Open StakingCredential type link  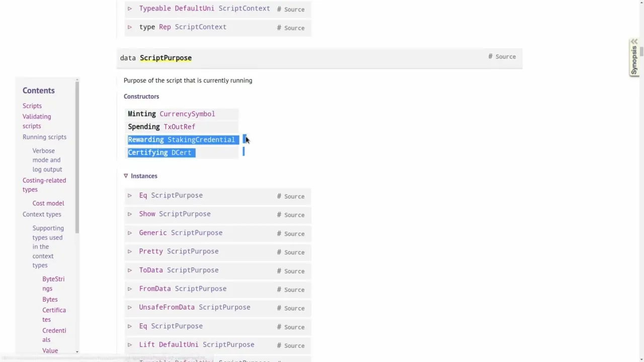201,140
